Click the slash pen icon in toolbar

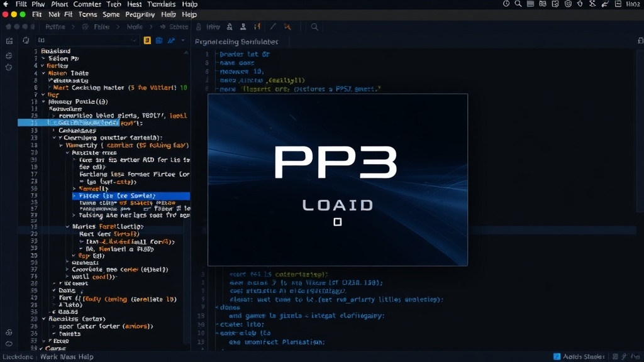[273, 26]
